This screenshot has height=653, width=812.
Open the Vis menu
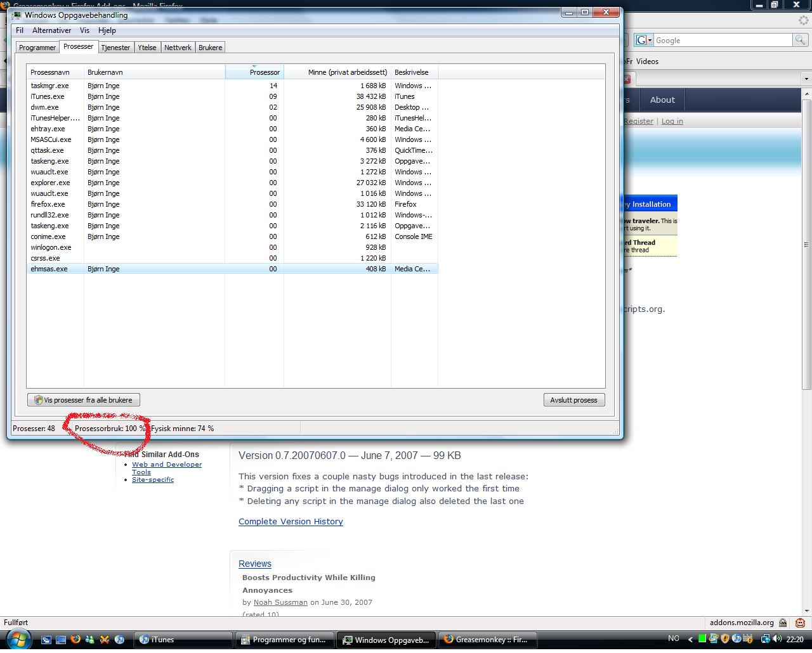[84, 30]
